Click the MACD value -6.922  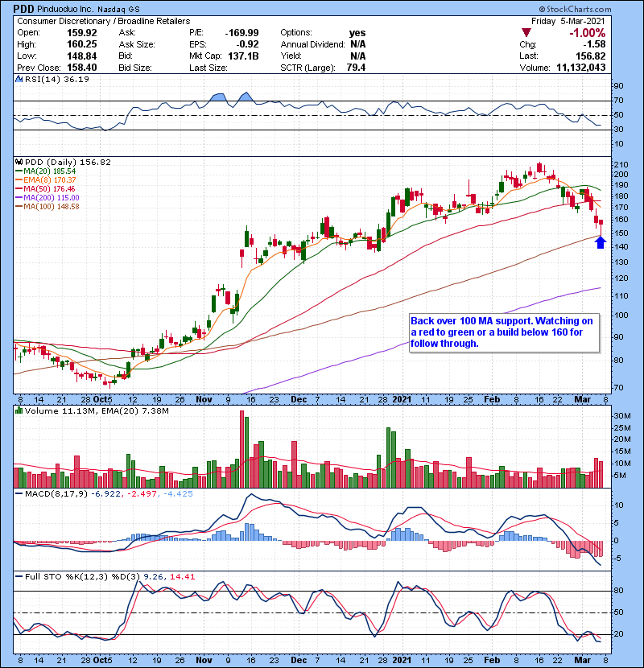pyautogui.click(x=105, y=494)
